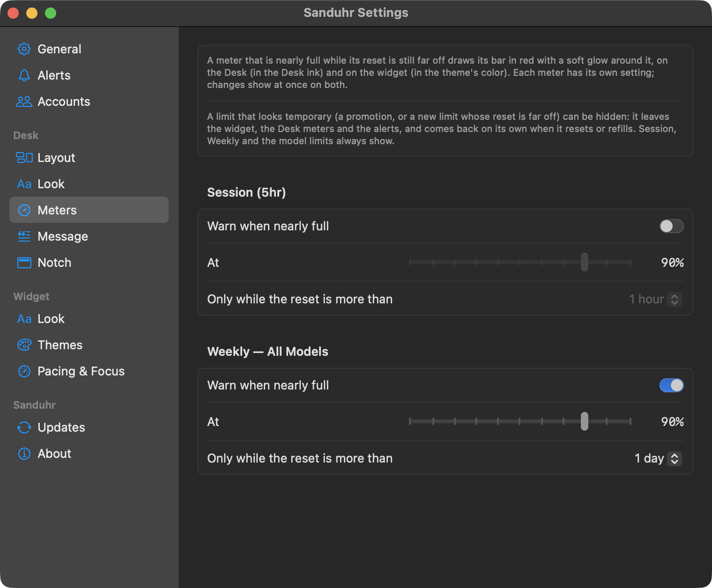Open the Notch settings pane
The height and width of the screenshot is (588, 712).
[89, 263]
